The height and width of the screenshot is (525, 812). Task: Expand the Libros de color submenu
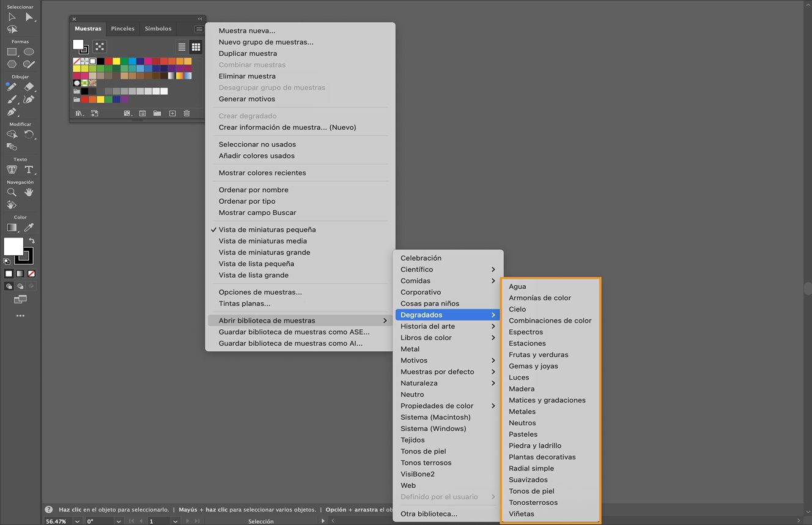tap(448, 338)
